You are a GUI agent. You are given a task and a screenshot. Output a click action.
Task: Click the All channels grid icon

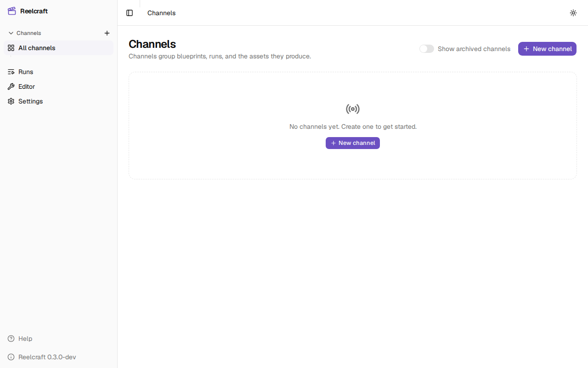[x=11, y=48]
